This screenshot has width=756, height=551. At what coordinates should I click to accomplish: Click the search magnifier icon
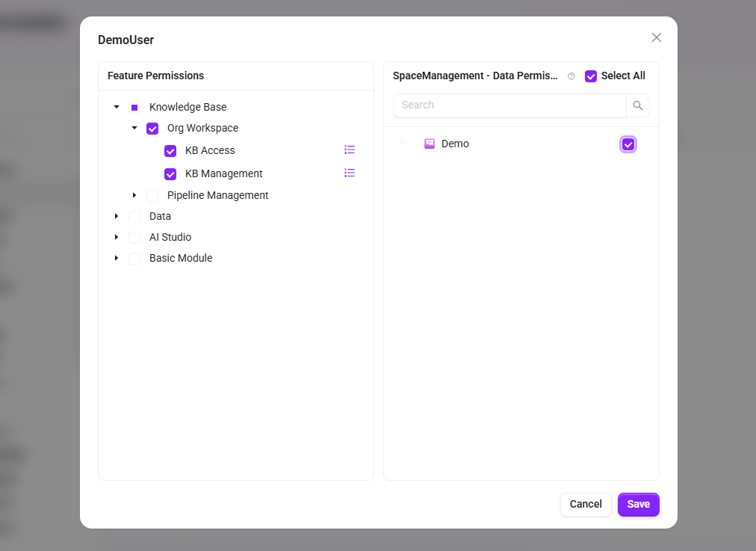point(637,105)
